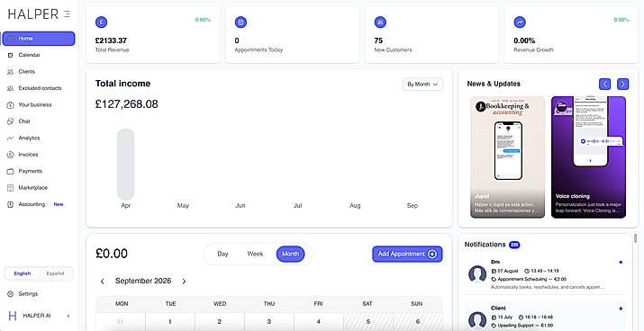Viewport: 644px width, 331px height.
Task: Select the Week view
Action: (x=255, y=254)
